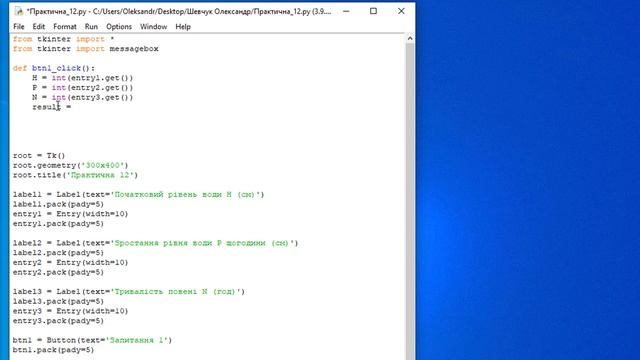This screenshot has height=360, width=640.
Task: Click the 'label2.pack(pady=5)' line
Action: (58, 253)
